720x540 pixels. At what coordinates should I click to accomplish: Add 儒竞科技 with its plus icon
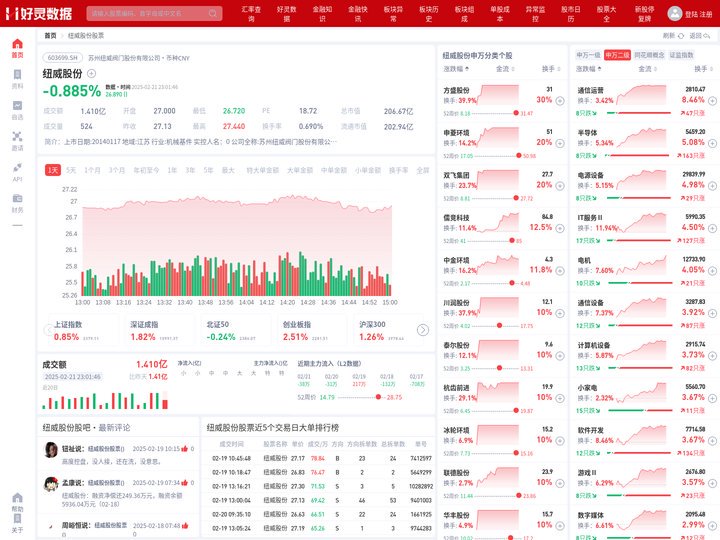(x=560, y=228)
